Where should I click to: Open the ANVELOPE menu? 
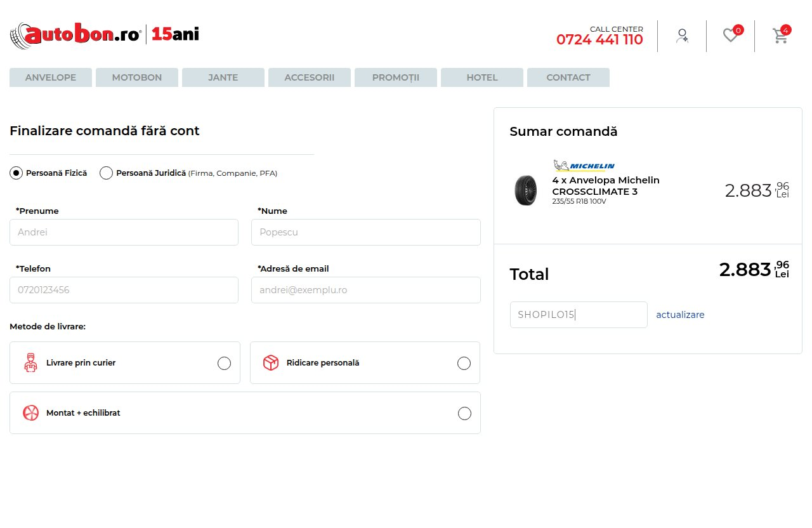coord(51,77)
